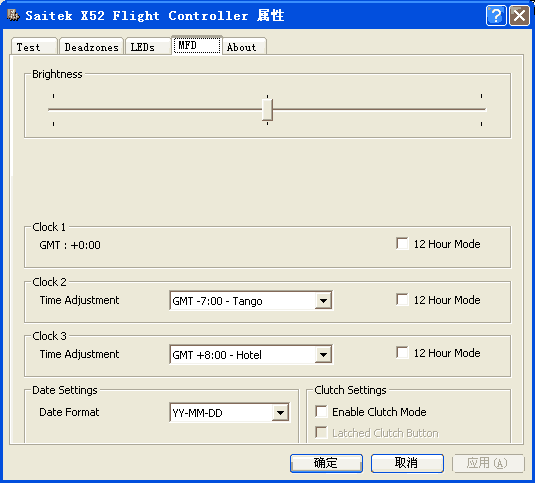Open Clock 3 Time Adjustment dropdown arrow

[323, 355]
